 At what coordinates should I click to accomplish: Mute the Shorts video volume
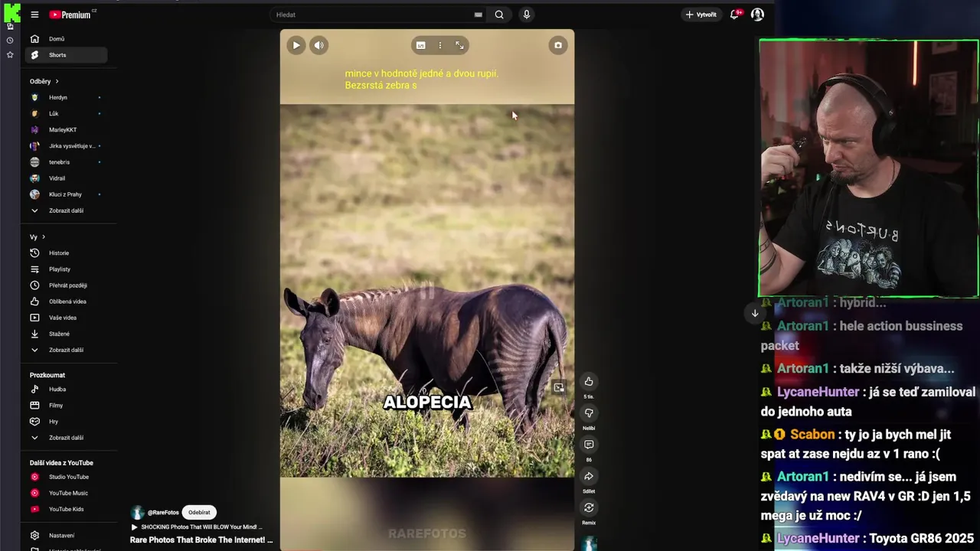click(319, 45)
